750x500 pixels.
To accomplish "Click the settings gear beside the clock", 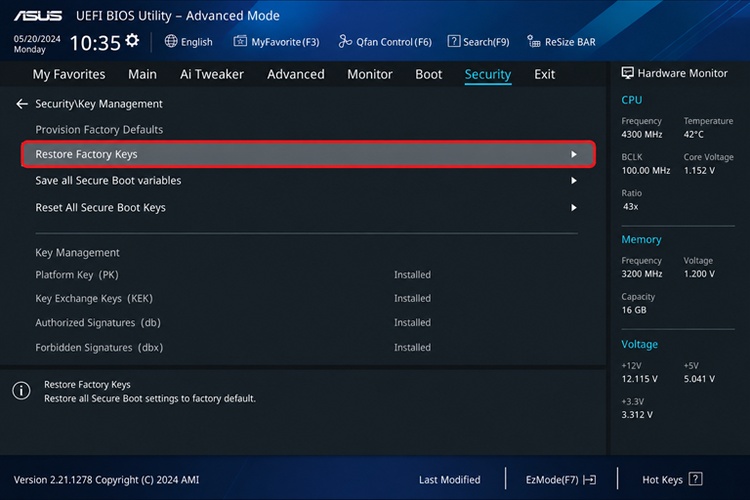I will coord(132,41).
